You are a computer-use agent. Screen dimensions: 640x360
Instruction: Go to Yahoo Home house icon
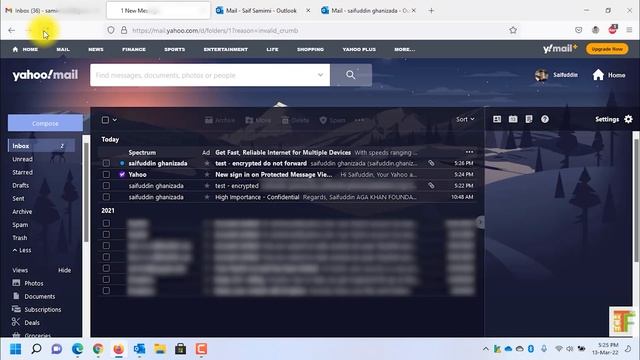pyautogui.click(x=598, y=75)
